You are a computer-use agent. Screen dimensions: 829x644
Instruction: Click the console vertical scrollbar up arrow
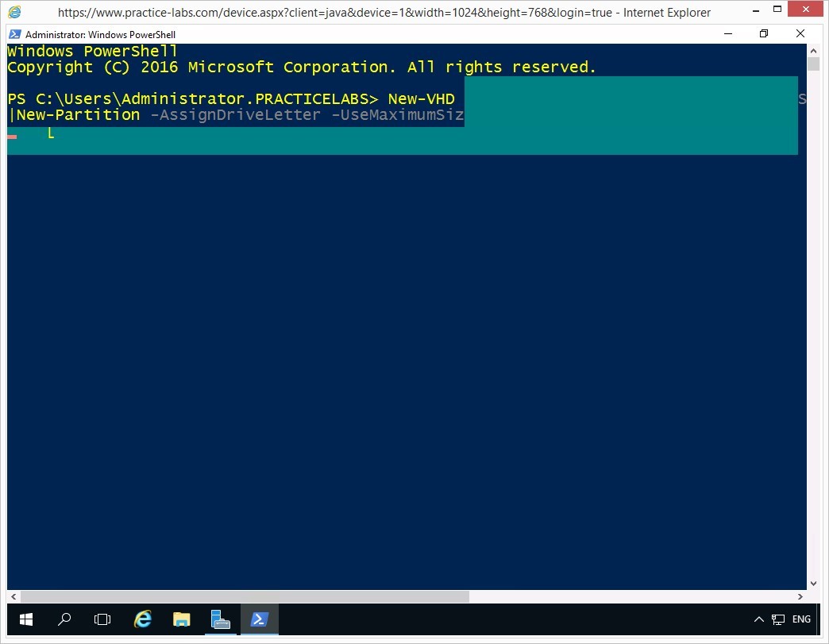pyautogui.click(x=812, y=51)
